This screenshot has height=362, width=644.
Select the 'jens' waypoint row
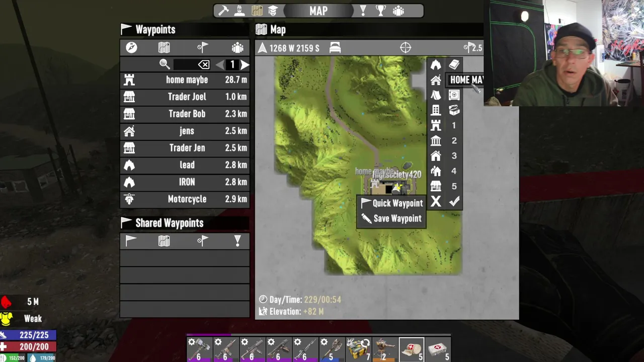[x=185, y=131]
